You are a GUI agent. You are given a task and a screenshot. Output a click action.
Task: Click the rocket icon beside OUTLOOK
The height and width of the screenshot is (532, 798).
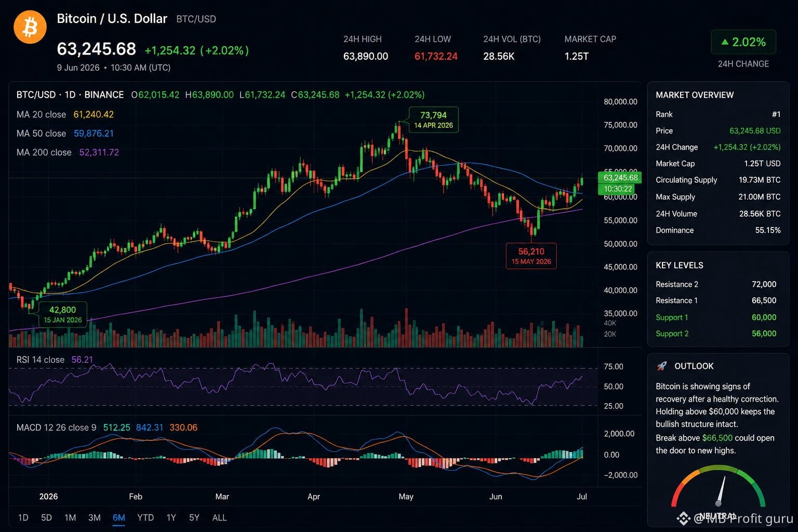[662, 366]
